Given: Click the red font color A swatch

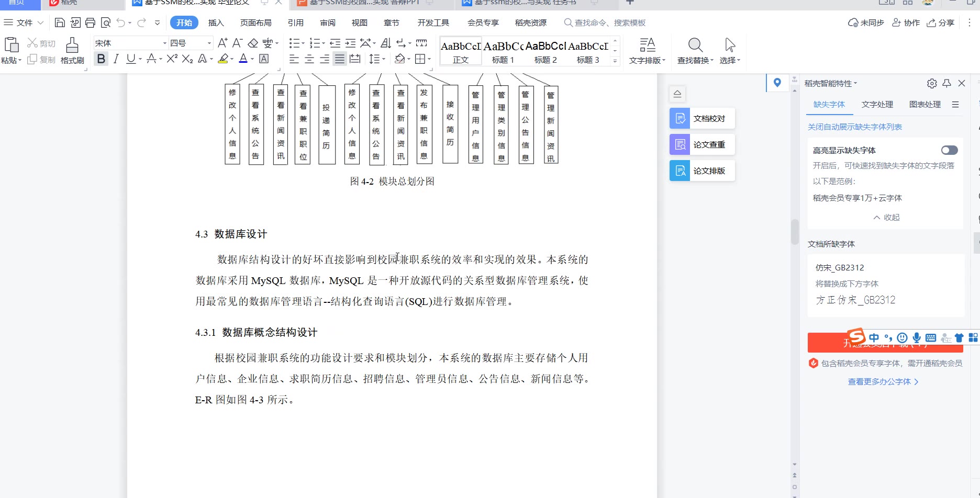Looking at the screenshot, I should [x=243, y=59].
